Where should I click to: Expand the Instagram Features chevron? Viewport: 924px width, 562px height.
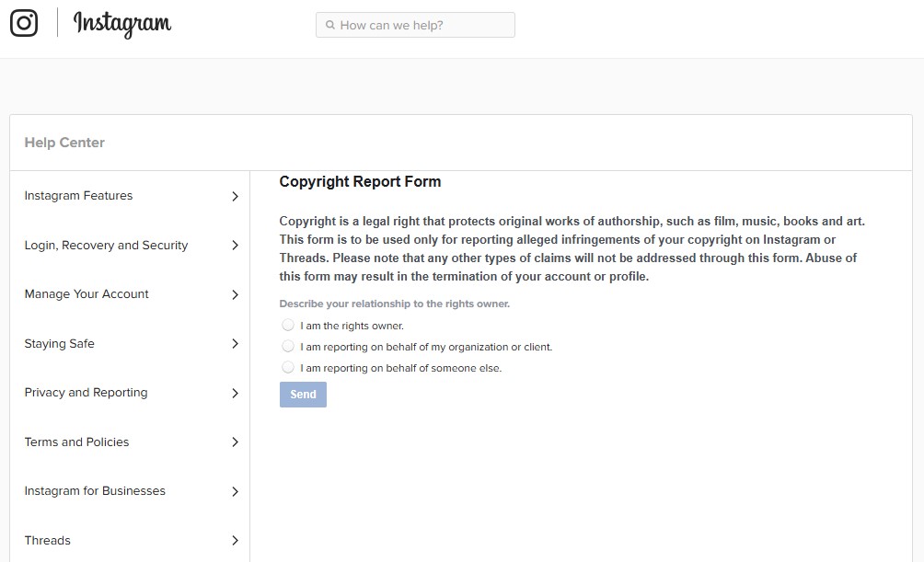[236, 196]
